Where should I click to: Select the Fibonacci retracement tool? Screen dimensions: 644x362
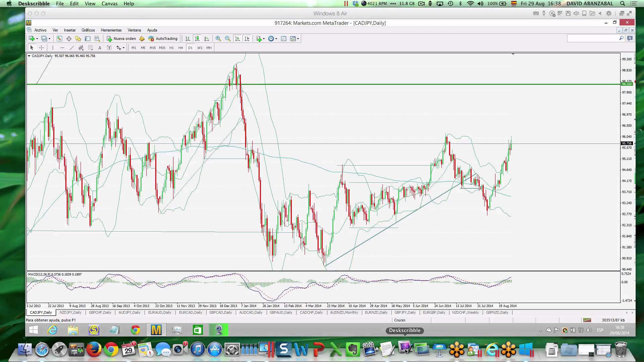(90, 48)
